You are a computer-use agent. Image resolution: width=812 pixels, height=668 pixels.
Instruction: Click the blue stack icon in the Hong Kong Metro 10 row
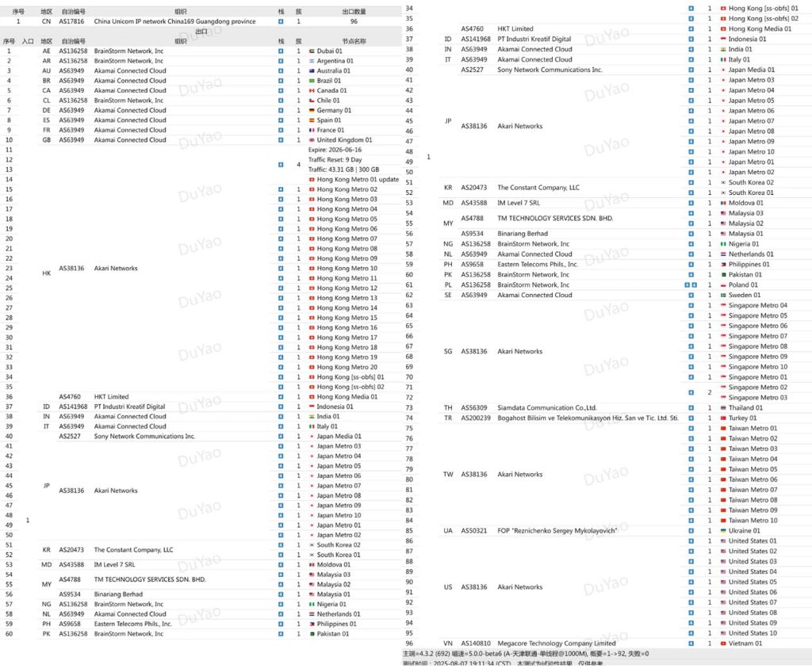click(281, 269)
